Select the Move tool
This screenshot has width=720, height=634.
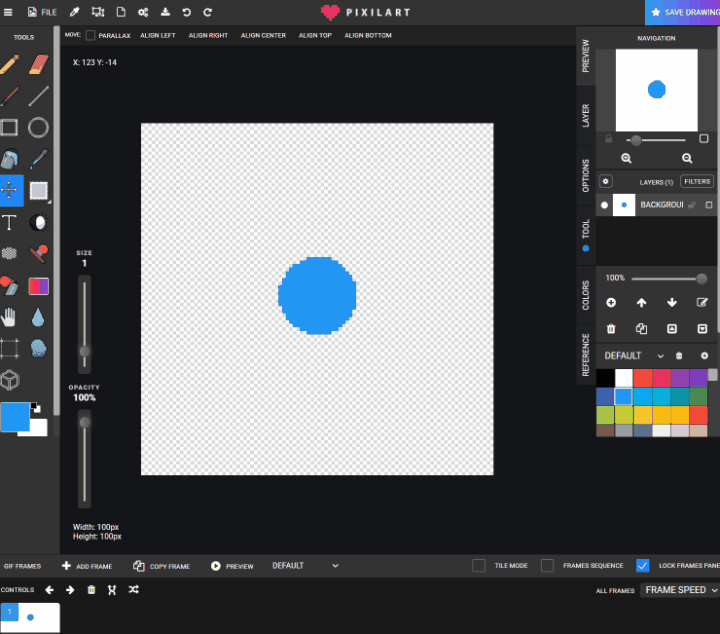10,190
